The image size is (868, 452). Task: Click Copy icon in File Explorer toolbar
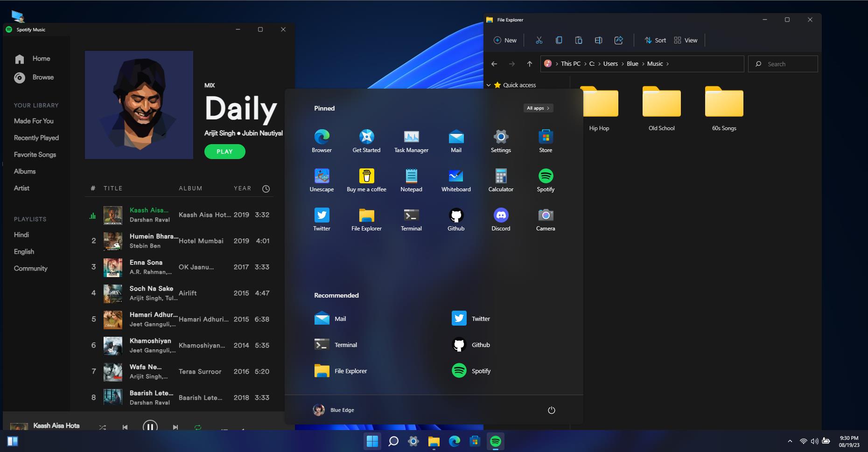(x=559, y=40)
